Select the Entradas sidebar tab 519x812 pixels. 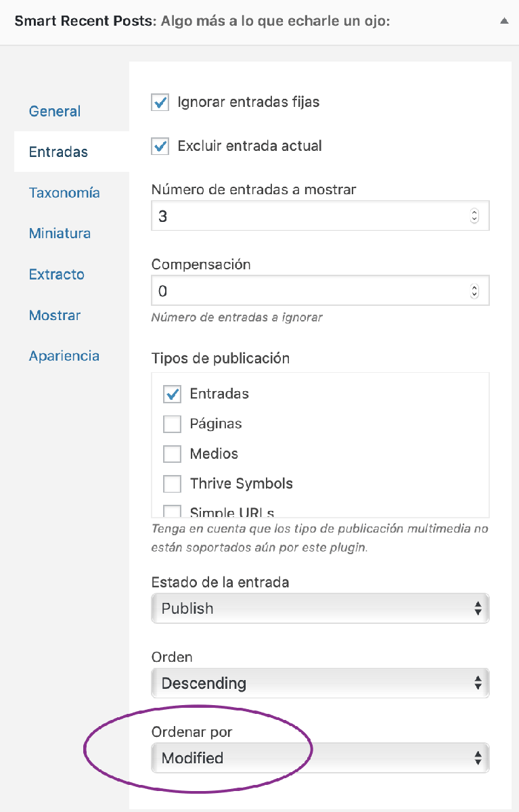[x=58, y=152]
